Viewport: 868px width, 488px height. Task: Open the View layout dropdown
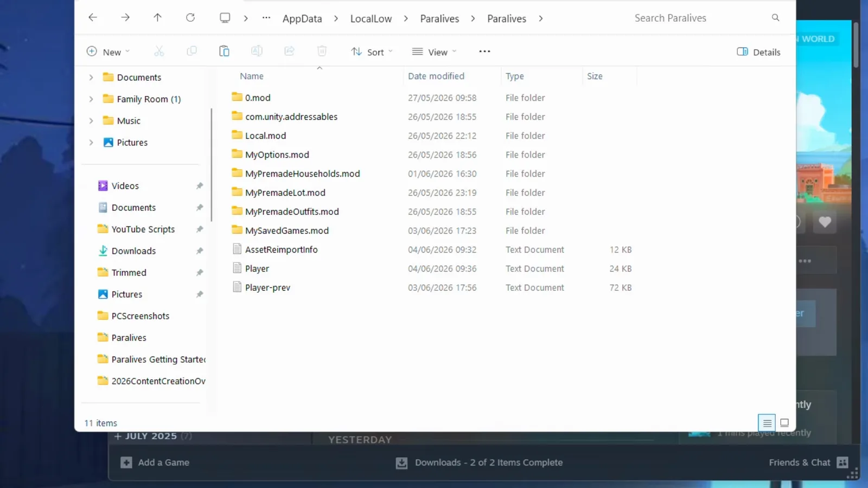pyautogui.click(x=434, y=52)
